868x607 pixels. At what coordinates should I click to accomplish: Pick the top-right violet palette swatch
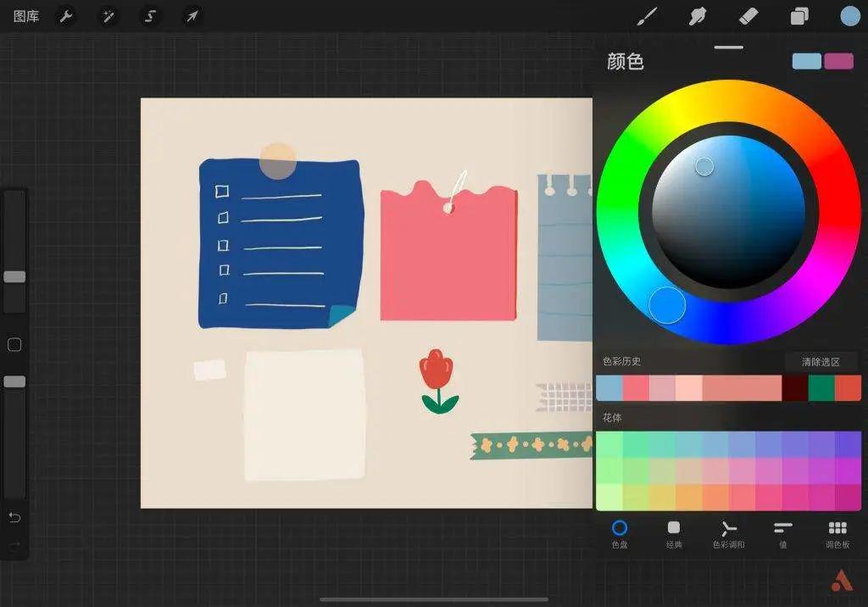point(848,445)
